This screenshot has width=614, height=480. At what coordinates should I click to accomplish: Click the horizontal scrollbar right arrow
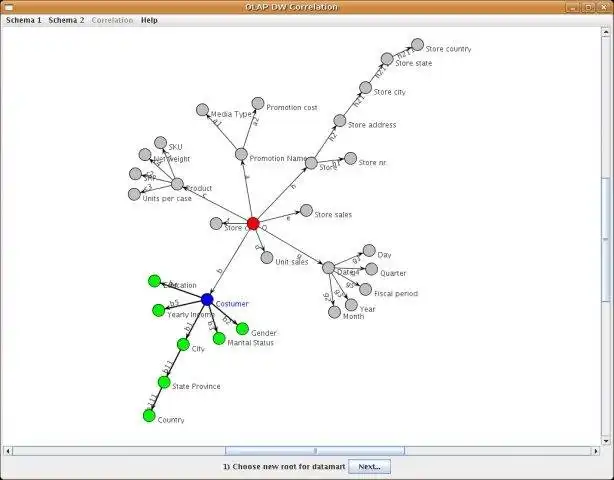pyautogui.click(x=596, y=451)
